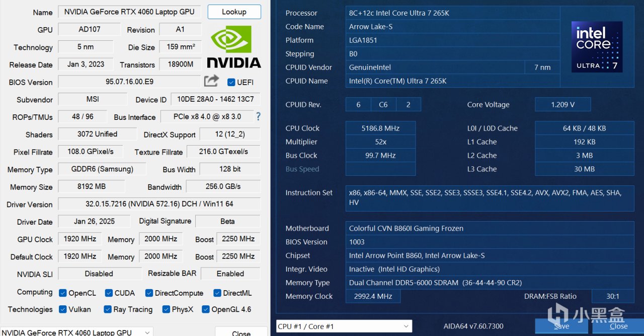Click the Subvendor value MSI
The width and height of the screenshot is (644, 336).
tap(93, 99)
